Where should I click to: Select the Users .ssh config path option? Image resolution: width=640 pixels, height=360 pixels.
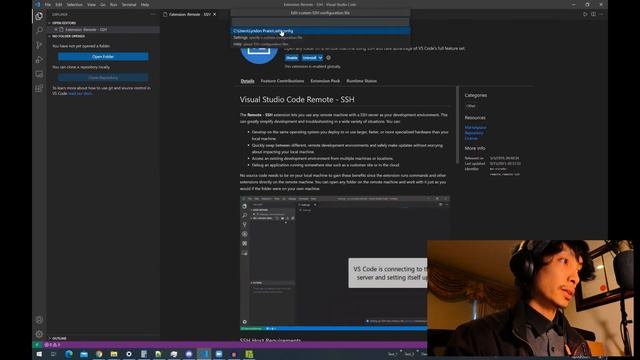pos(320,31)
